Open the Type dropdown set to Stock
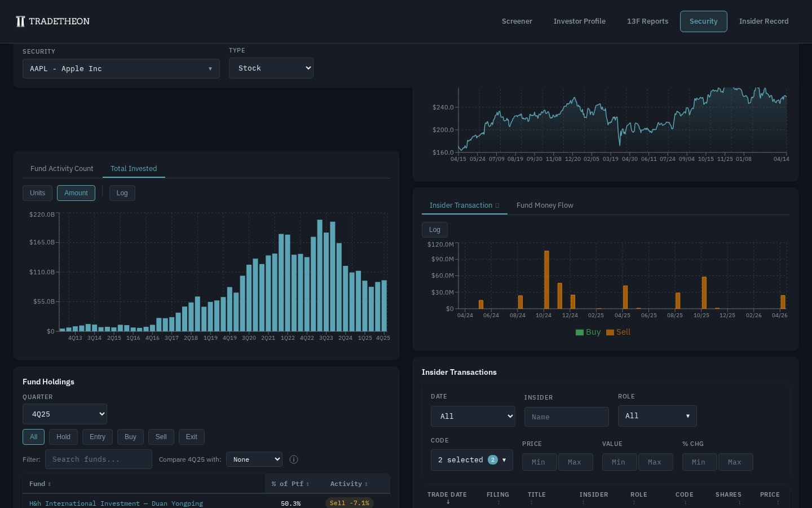 [271, 68]
